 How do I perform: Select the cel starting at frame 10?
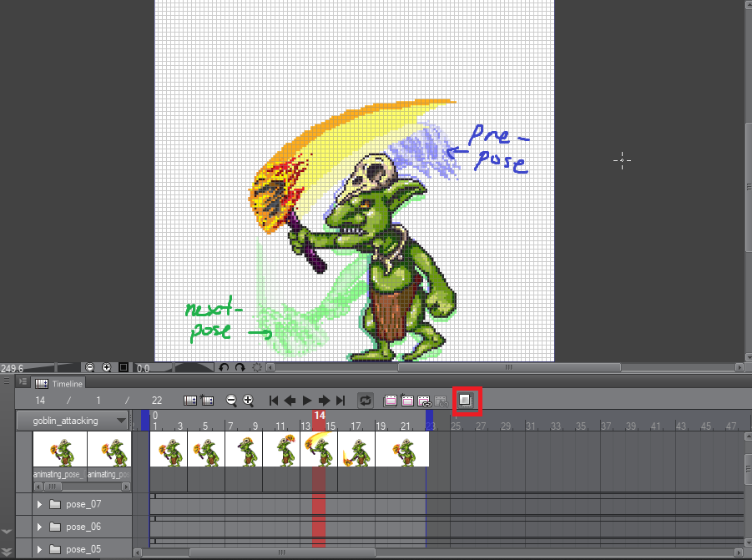coord(281,449)
